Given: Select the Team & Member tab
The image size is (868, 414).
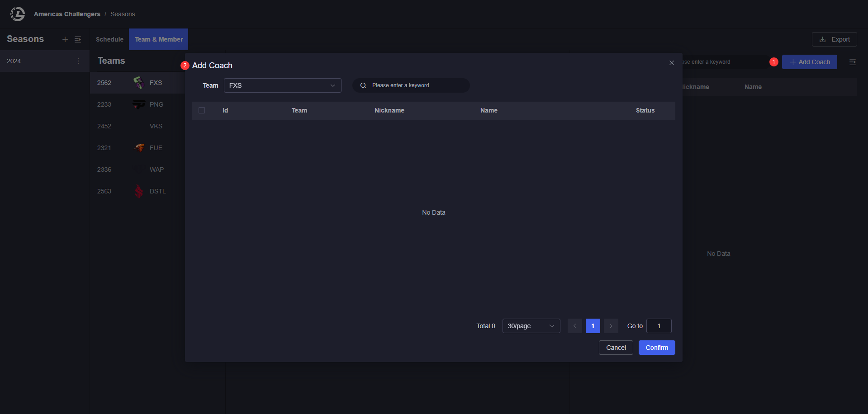Looking at the screenshot, I should (159, 39).
